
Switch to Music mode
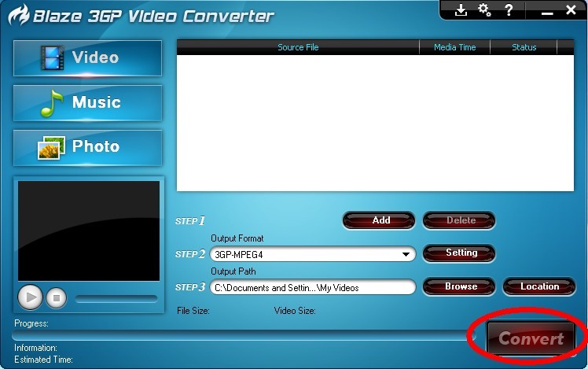point(88,103)
